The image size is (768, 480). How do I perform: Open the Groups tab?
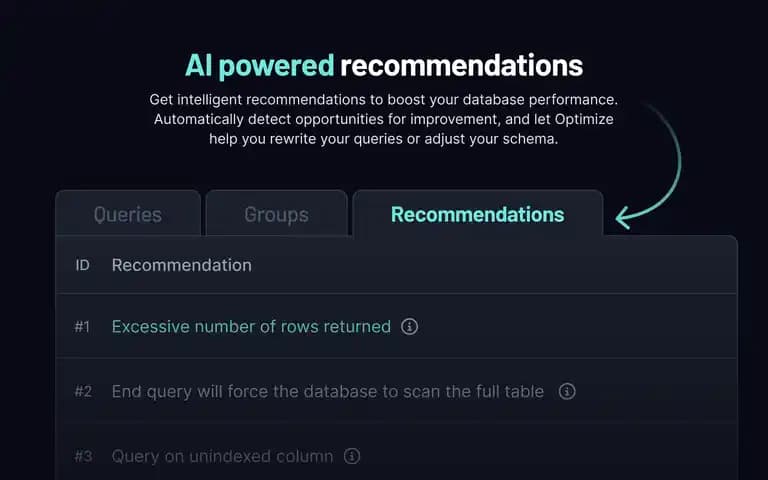pos(276,214)
